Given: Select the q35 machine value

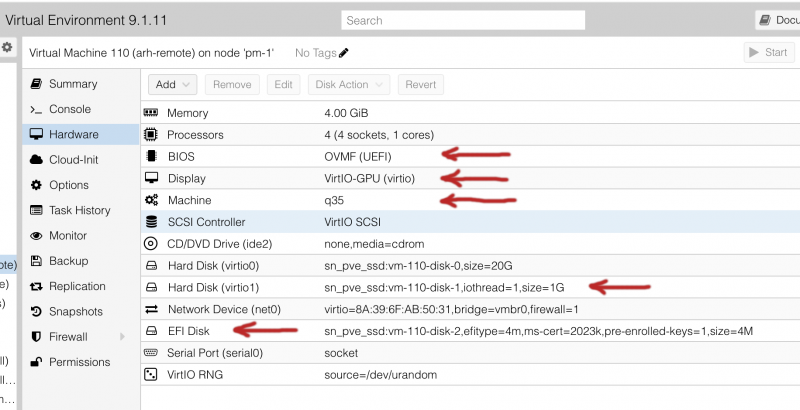Looking at the screenshot, I should [x=334, y=200].
